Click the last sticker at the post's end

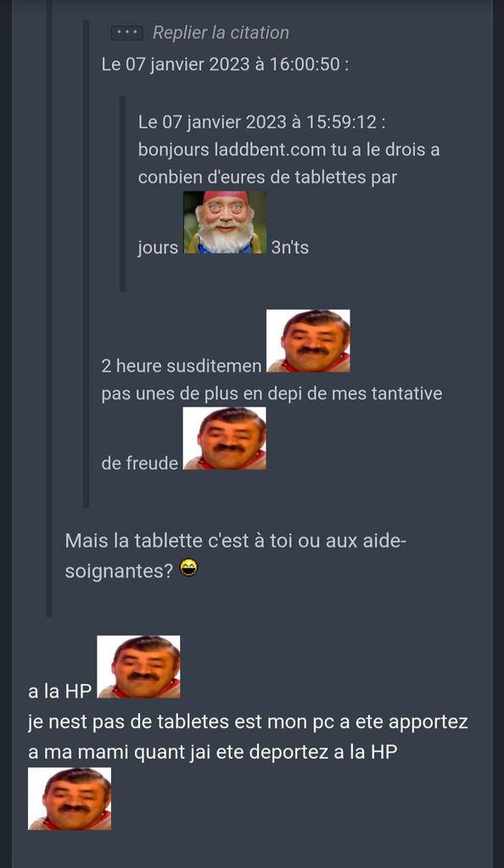(70, 798)
